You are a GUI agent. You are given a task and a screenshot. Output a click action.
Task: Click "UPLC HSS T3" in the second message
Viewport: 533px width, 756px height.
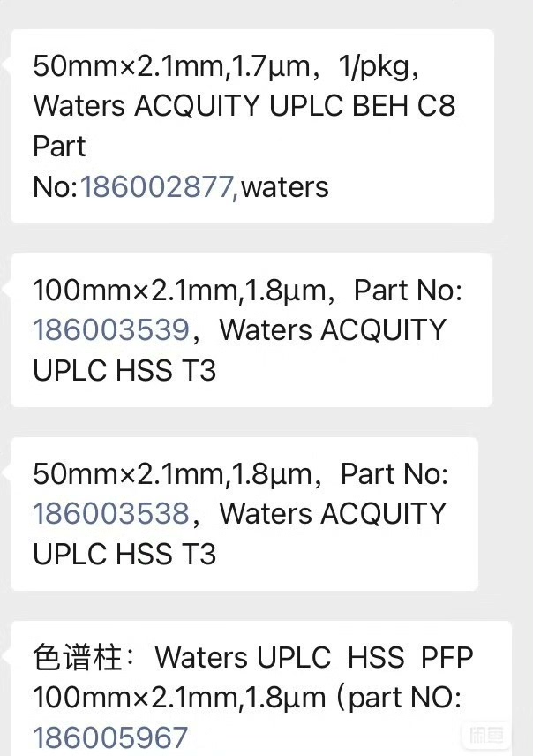click(x=124, y=371)
